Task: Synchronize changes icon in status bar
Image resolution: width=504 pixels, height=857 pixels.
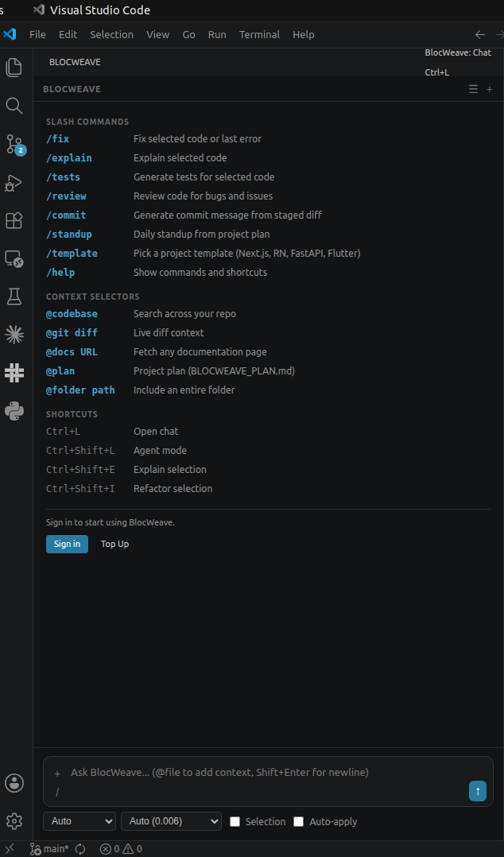Action: [x=80, y=849]
